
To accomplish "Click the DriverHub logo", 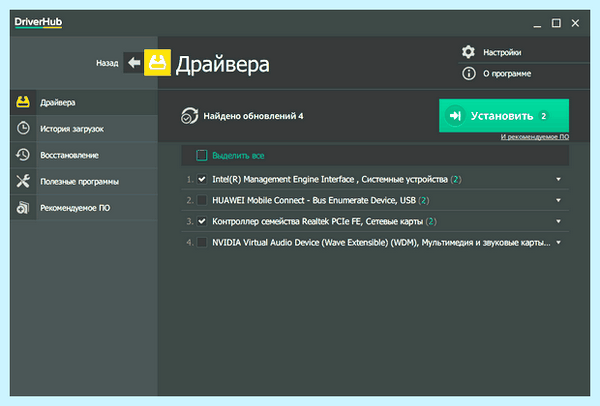I will click(38, 22).
